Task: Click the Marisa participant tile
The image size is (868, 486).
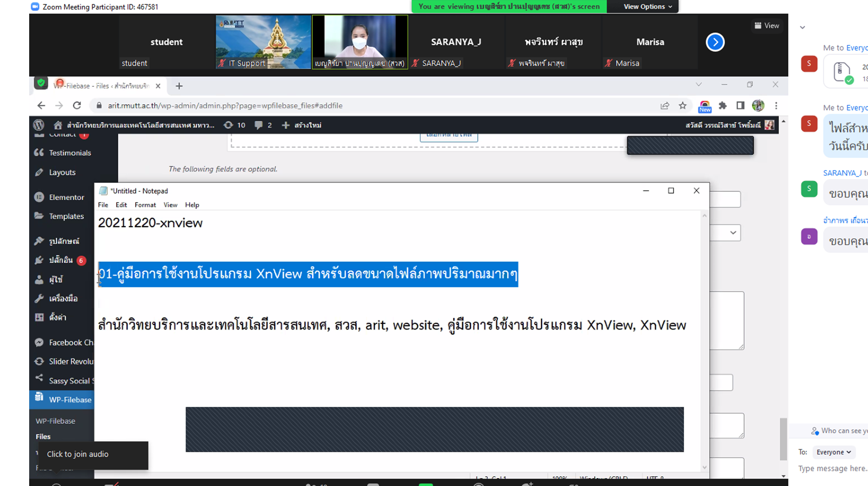Action: click(x=650, y=42)
